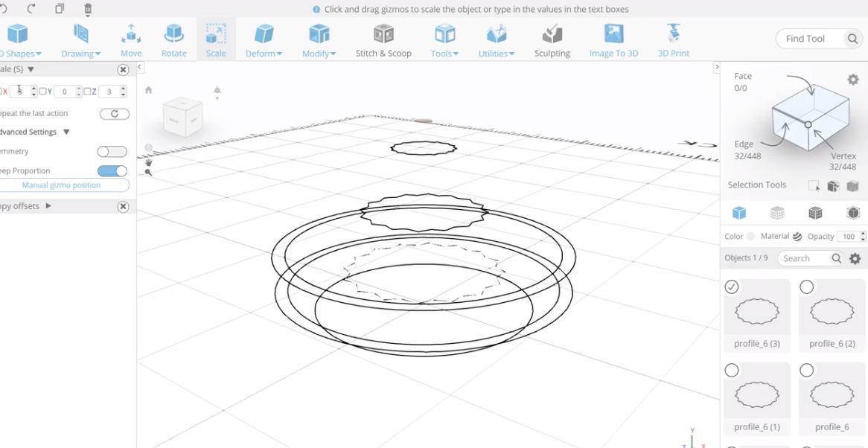The height and width of the screenshot is (448, 868).
Task: Deselect the profile_6 (3) object checkbox
Action: 732,287
